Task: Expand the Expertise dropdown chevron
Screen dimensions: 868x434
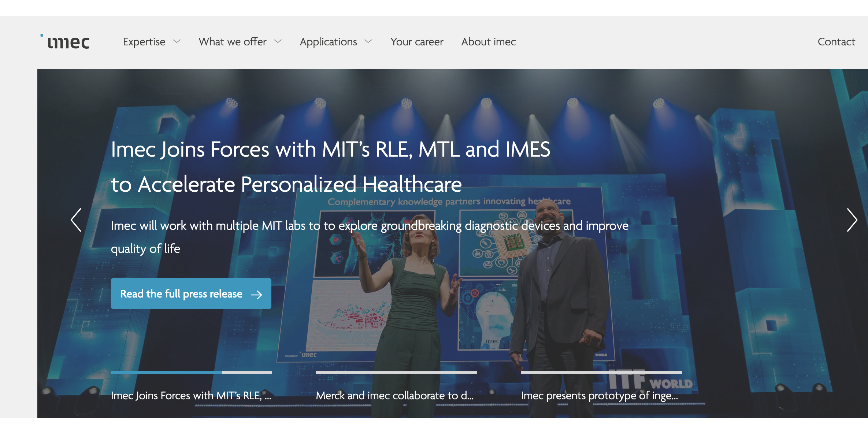Action: point(177,41)
